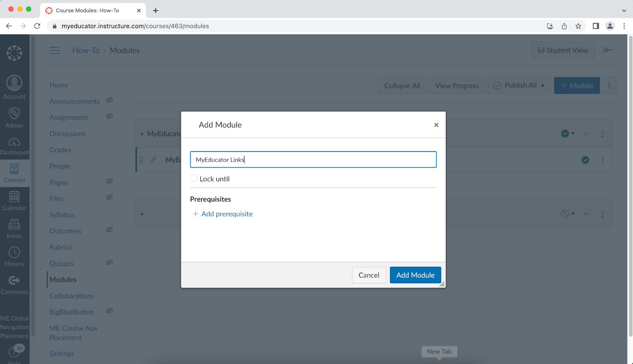633x364 pixels.
Task: Click the Add prerequisite link
Action: pyautogui.click(x=222, y=214)
